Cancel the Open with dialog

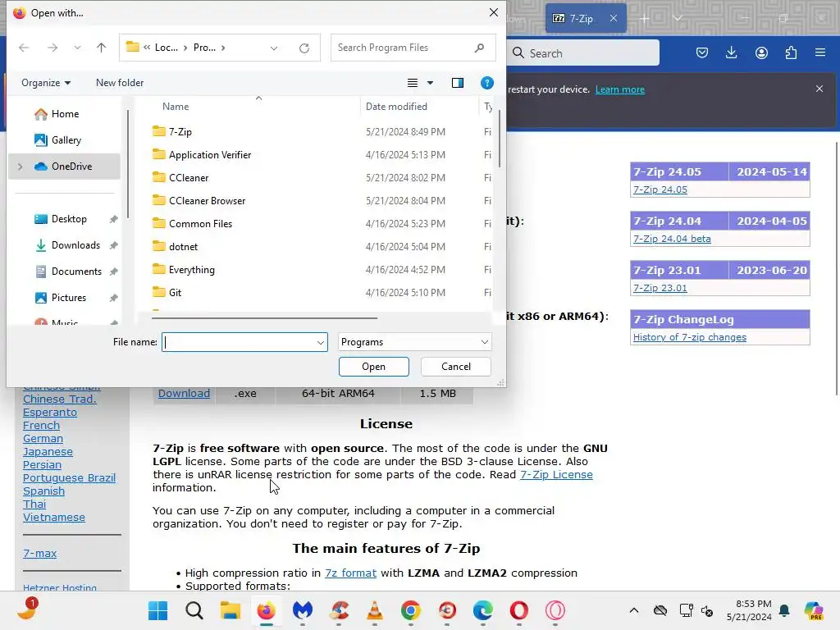(x=456, y=367)
